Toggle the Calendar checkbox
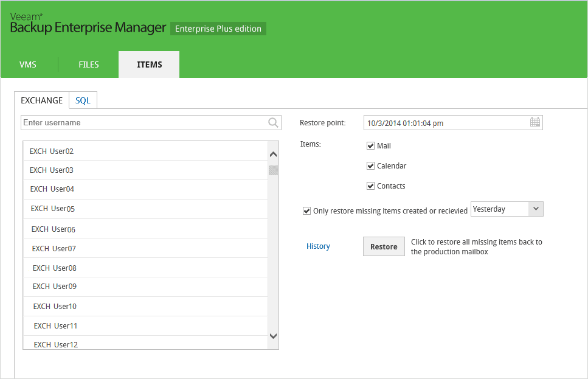Image resolution: width=588 pixels, height=379 pixels. tap(370, 166)
